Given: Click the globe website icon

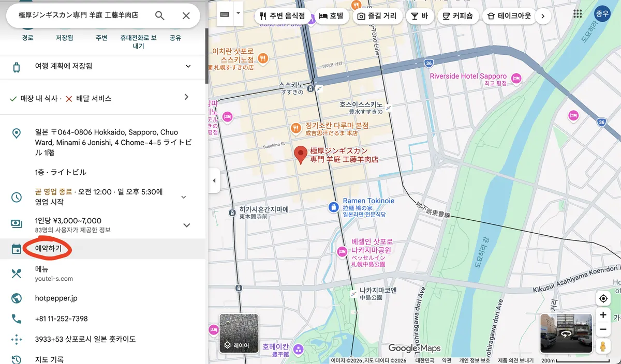Looking at the screenshot, I should point(17,298).
